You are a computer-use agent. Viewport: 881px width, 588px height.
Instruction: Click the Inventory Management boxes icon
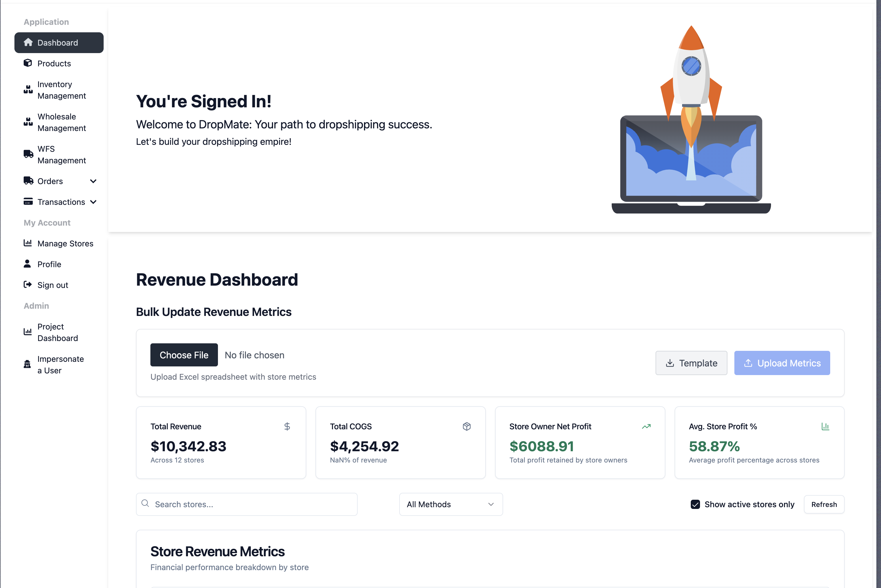[28, 90]
